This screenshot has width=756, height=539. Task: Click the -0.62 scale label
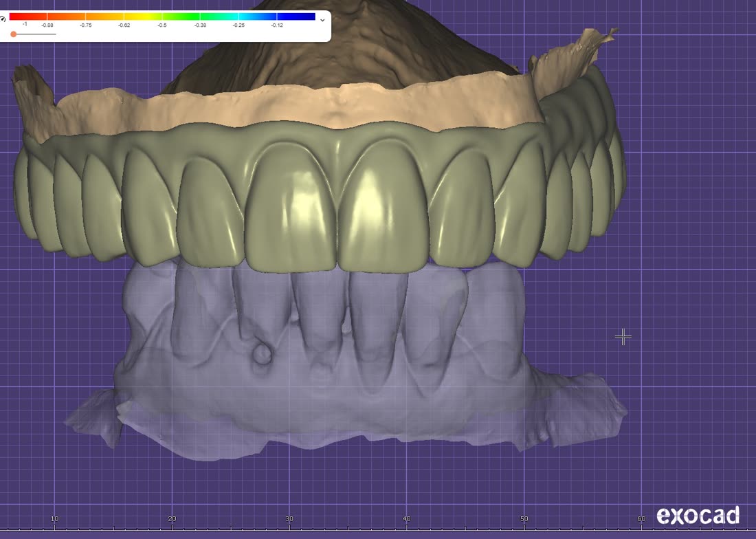click(x=124, y=25)
